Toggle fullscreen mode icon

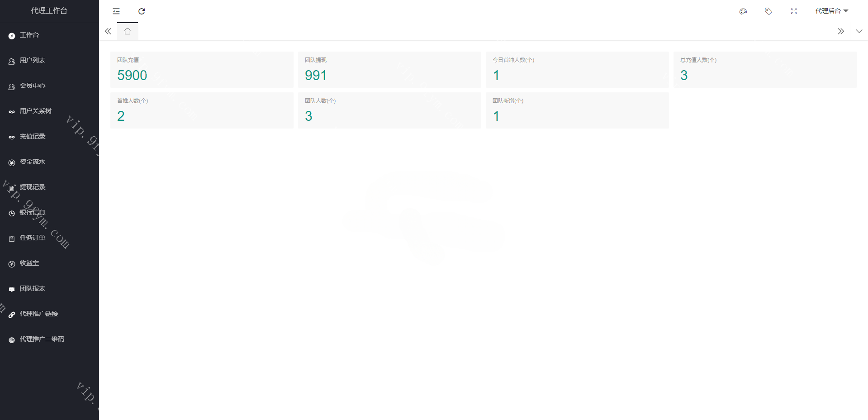(x=793, y=11)
